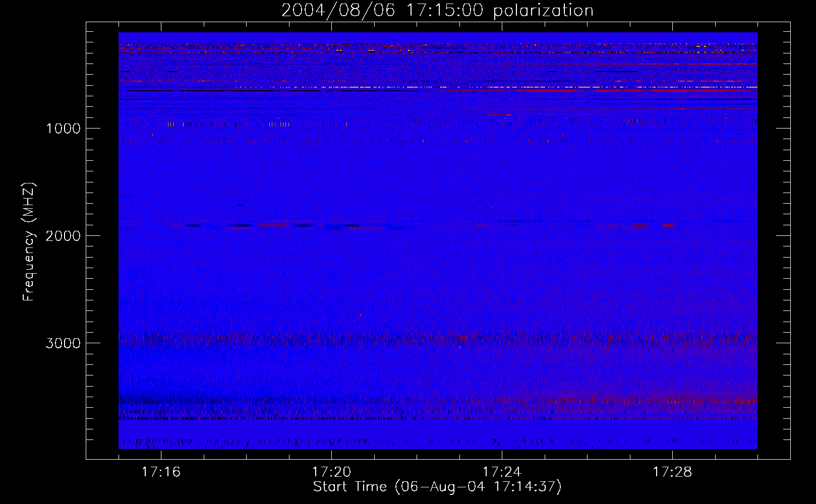The width and height of the screenshot is (816, 504).
Task: Click the 1000 frequency tick label
Action: coord(64,129)
